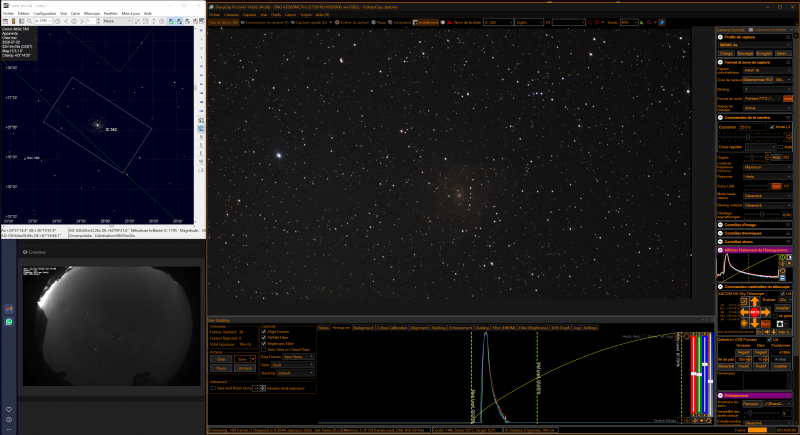Screen dimensions: 800x435
Task: Click Vue en direct button in SharpCap toolbar
Action: click(223, 22)
